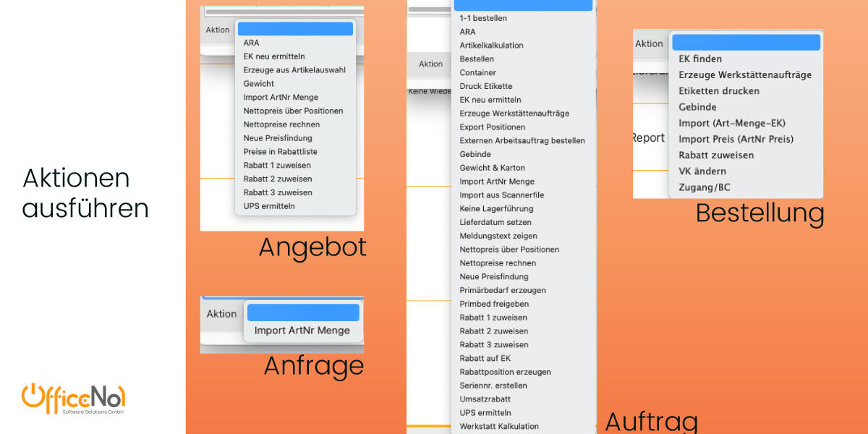Screen dimensions: 868x434
Task: Select UPS ermitteln in Auftrag menu
Action: [x=485, y=413]
